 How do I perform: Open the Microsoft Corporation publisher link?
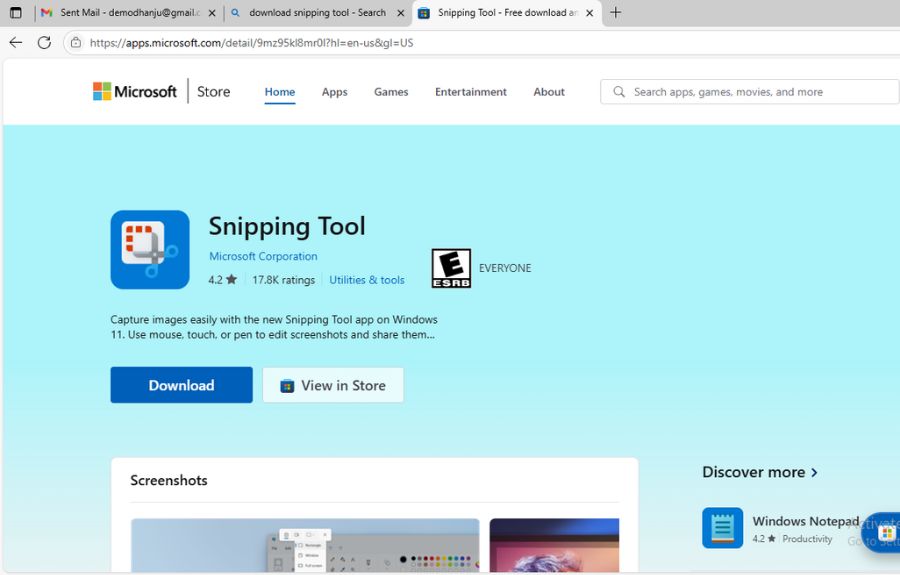click(x=263, y=257)
